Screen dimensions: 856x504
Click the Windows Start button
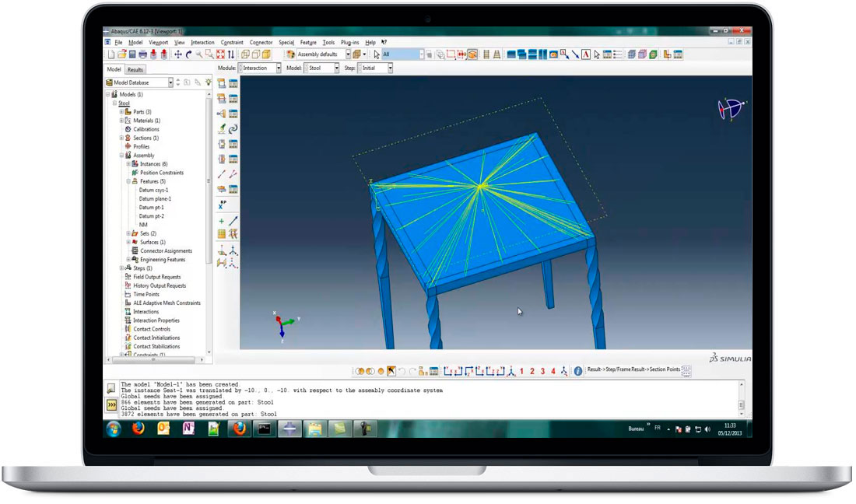click(x=114, y=429)
